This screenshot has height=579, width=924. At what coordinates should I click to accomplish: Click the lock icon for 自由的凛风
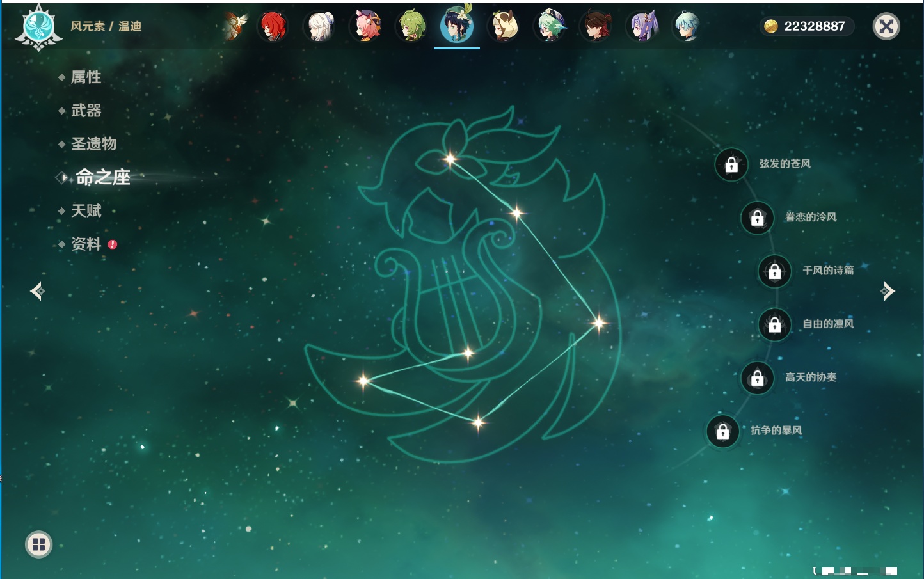pos(774,325)
